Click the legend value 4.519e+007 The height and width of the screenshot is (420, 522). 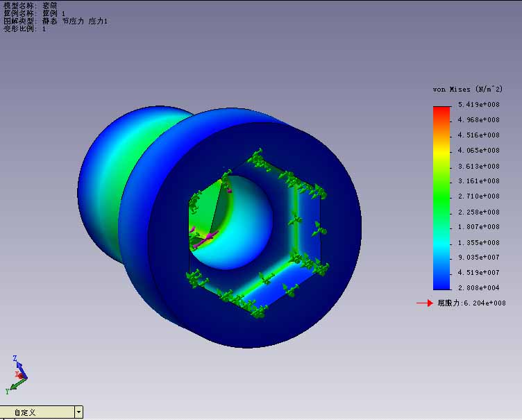[479, 272]
